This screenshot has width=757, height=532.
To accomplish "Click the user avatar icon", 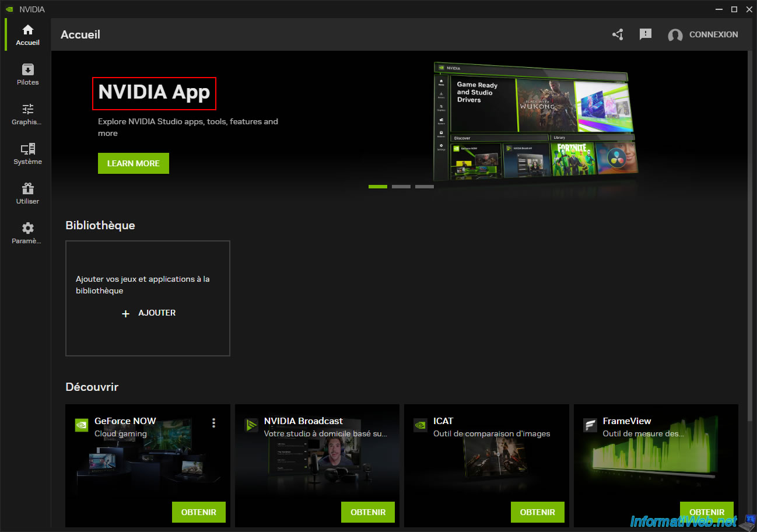I will tap(675, 35).
